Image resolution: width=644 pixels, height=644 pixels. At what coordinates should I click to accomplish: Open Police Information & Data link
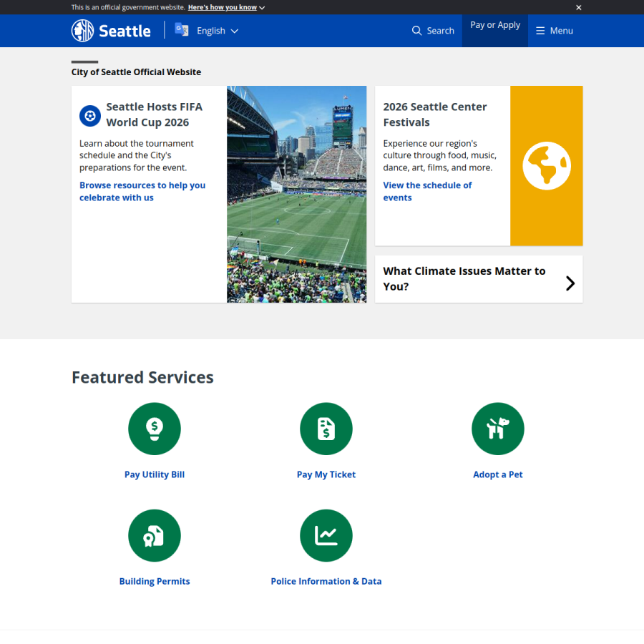326,581
